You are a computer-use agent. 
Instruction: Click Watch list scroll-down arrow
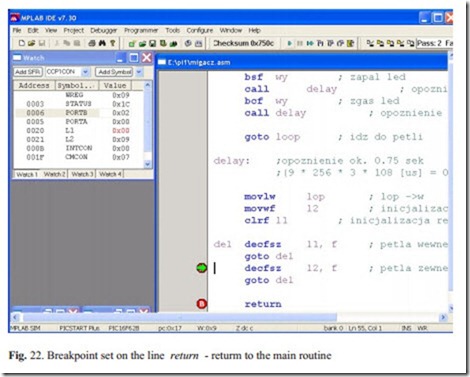tap(147, 164)
